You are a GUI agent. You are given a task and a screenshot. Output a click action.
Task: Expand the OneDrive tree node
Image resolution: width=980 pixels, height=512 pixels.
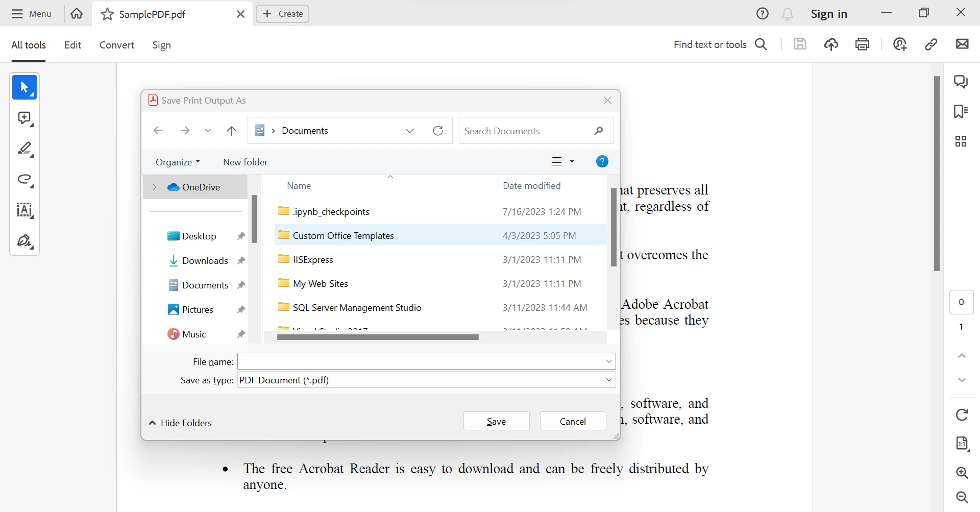pos(154,187)
